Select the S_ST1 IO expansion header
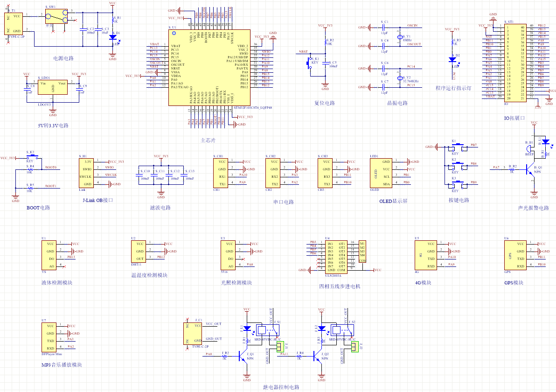 point(515,63)
